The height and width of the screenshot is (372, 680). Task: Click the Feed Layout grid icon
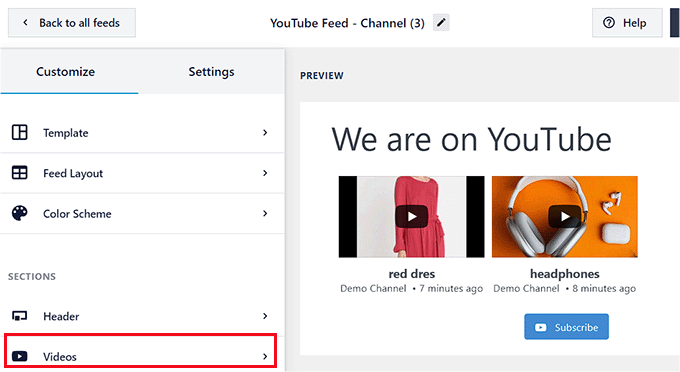(20, 173)
